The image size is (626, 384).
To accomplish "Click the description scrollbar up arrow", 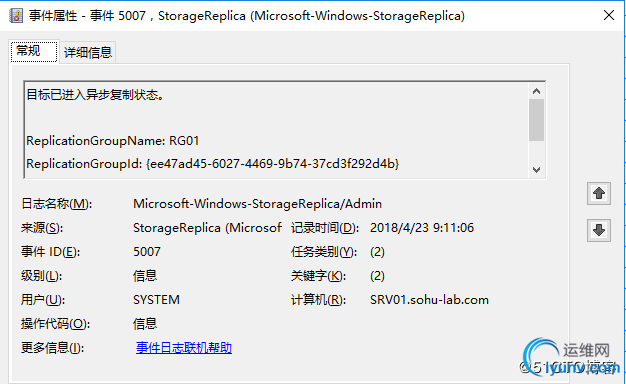I will (536, 91).
